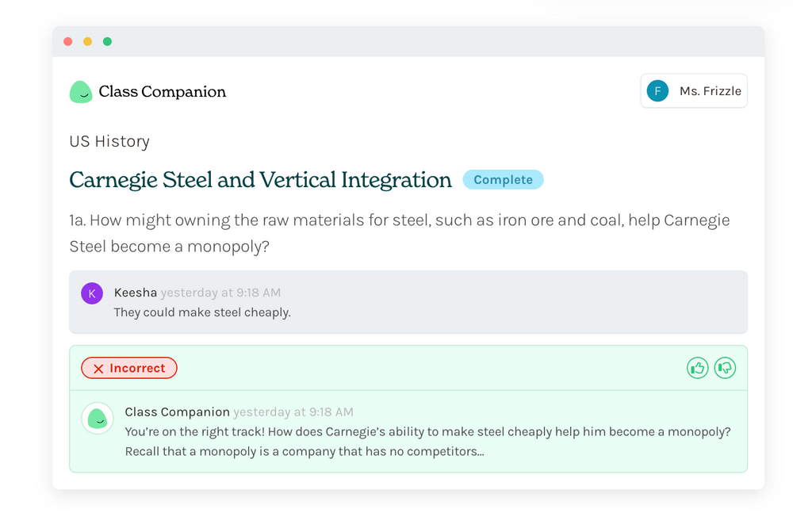Click the Class Companion avatar beside the feedback
The image size is (793, 532).
[x=97, y=418]
